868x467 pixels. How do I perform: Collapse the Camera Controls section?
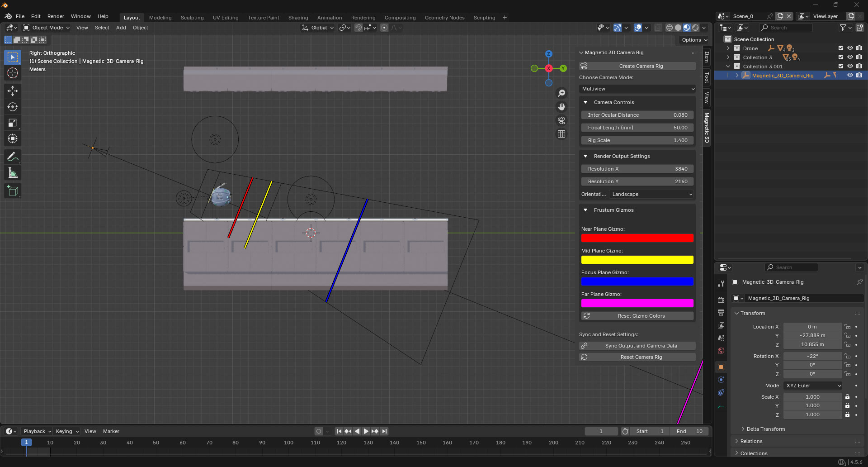click(585, 102)
